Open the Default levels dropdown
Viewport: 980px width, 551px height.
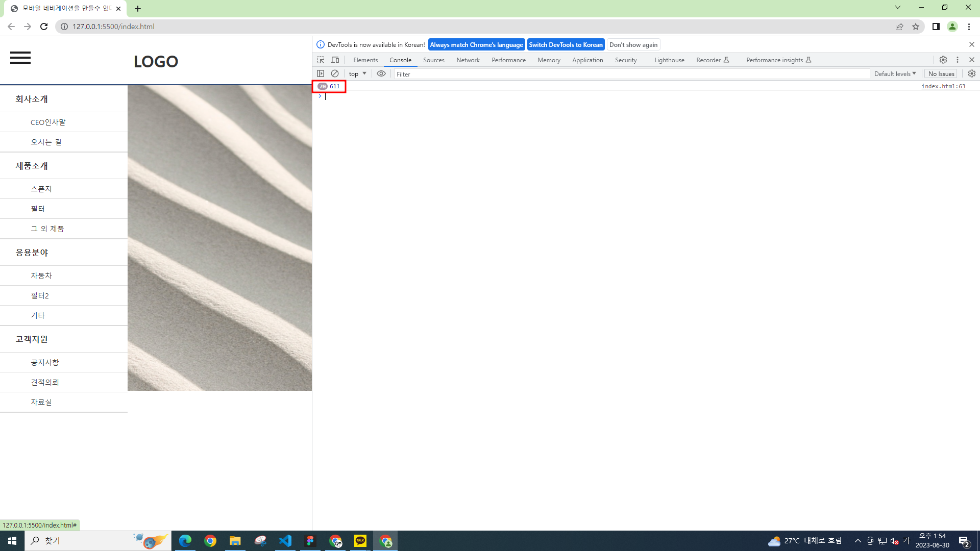[x=895, y=73]
